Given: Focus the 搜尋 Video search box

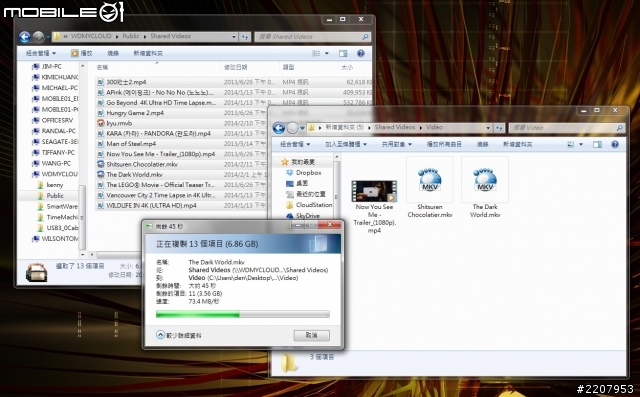Looking at the screenshot, I should point(567,128).
